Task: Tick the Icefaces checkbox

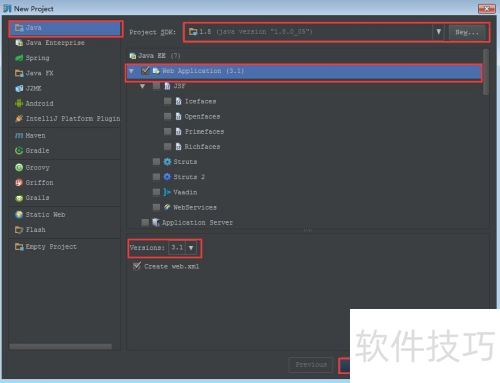Action: (x=168, y=101)
